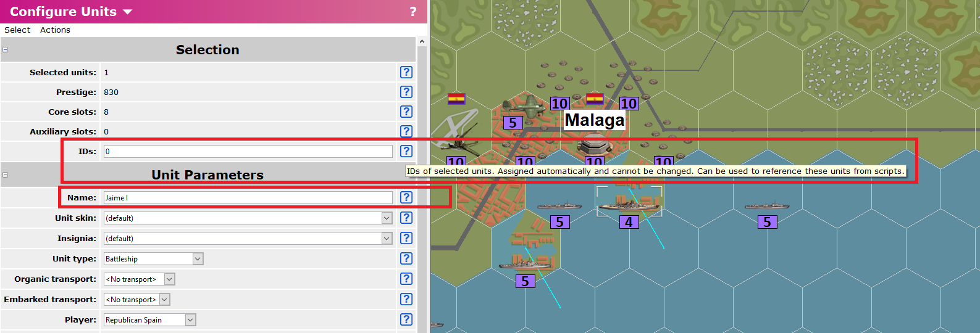Open help for Prestige row

point(406,92)
